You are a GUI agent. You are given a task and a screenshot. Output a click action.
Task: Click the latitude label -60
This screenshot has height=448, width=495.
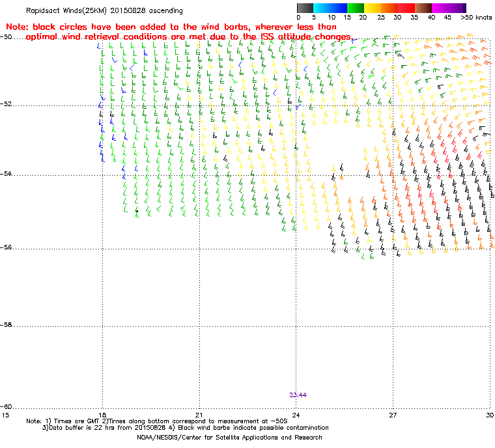(6, 406)
